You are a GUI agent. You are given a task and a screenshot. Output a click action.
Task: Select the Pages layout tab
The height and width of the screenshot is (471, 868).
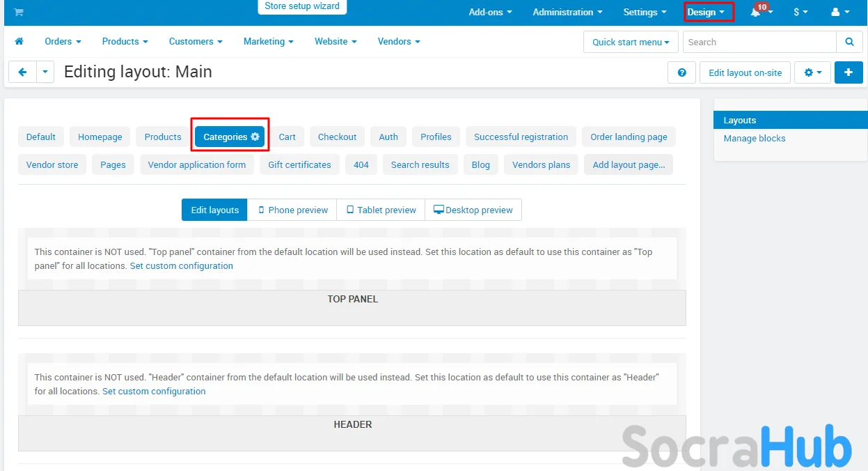click(113, 164)
